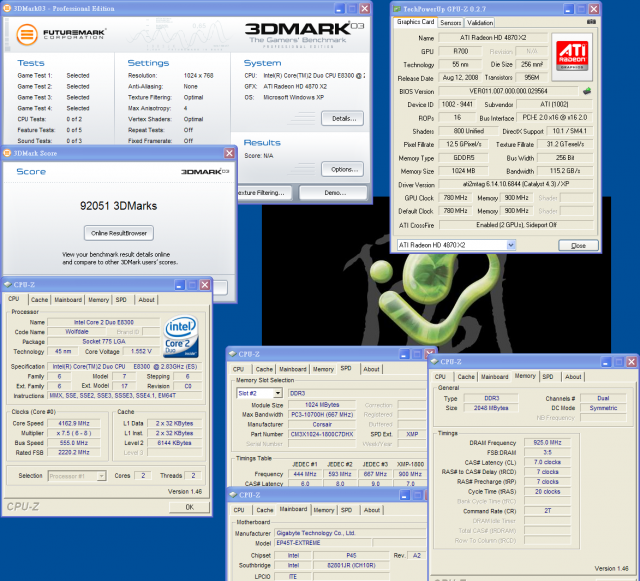Click the Gigabyte Technology Co., Ltd. manufacturer field
Image resolution: width=640 pixels, height=581 pixels.
tap(350, 533)
